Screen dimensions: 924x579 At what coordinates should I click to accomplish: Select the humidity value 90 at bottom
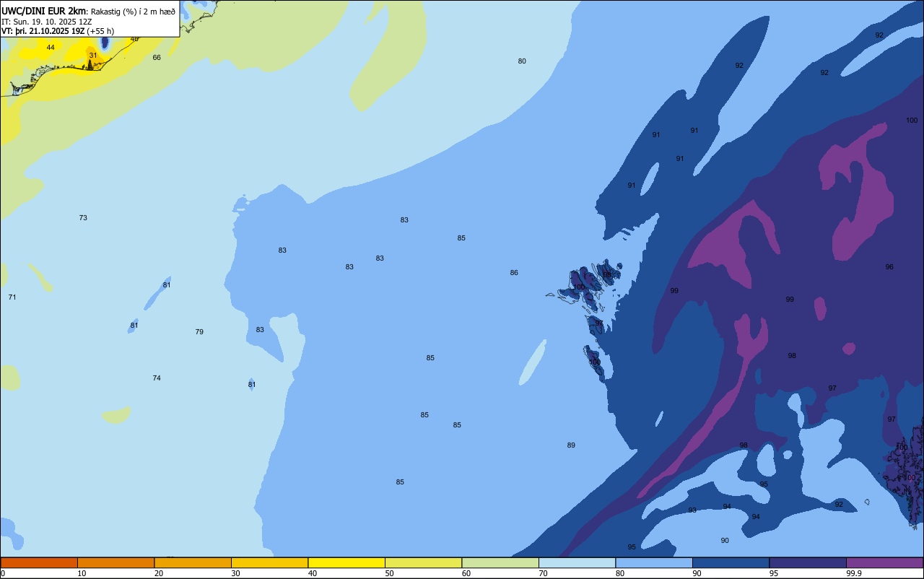point(725,541)
